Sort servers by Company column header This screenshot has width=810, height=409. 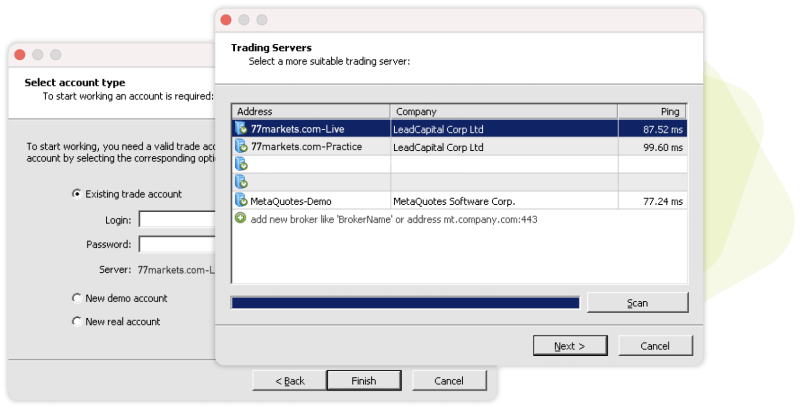pos(504,112)
